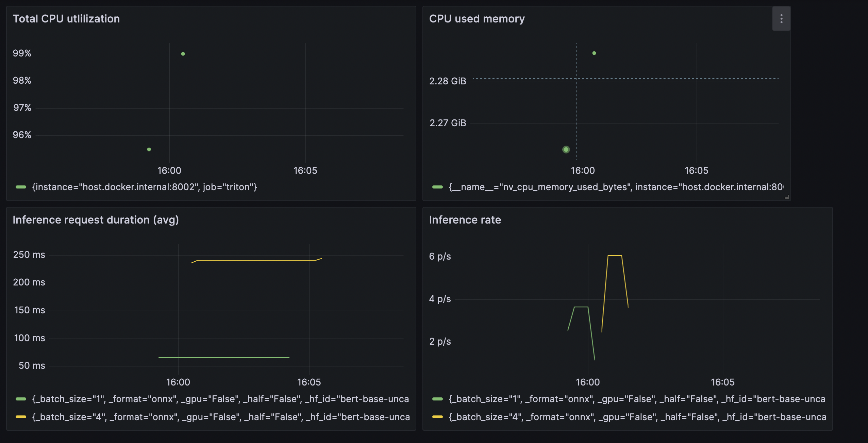
Task: Toggle batch_size=1 series in duration legend
Action: coord(220,399)
